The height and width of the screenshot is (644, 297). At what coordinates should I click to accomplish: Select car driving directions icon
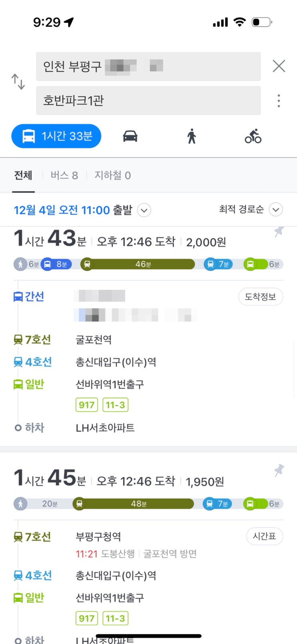point(130,136)
